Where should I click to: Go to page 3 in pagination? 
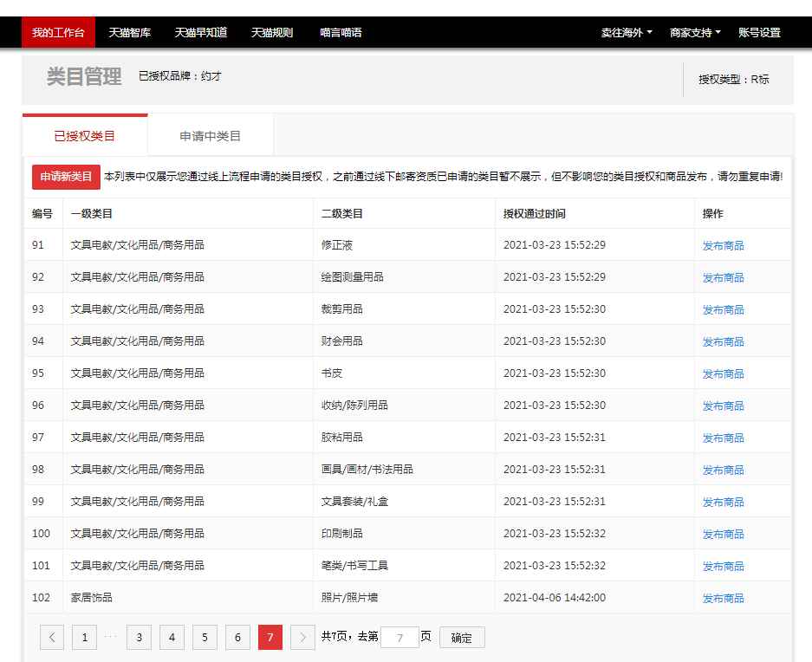[140, 637]
